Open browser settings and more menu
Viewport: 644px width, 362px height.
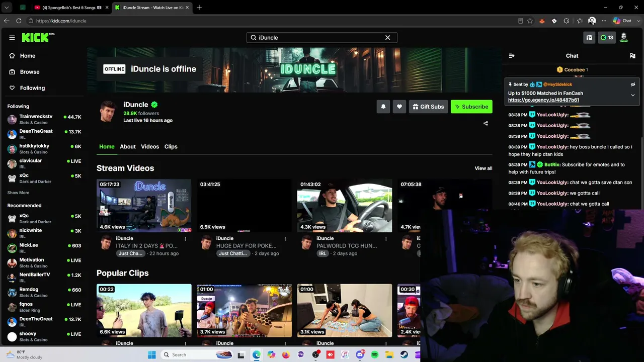[604, 21]
